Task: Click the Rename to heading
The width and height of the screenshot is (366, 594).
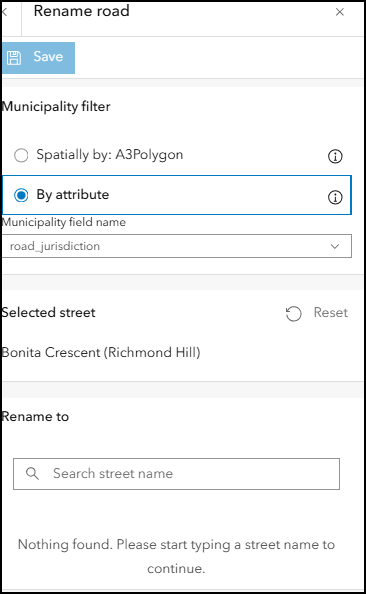Action: click(35, 417)
